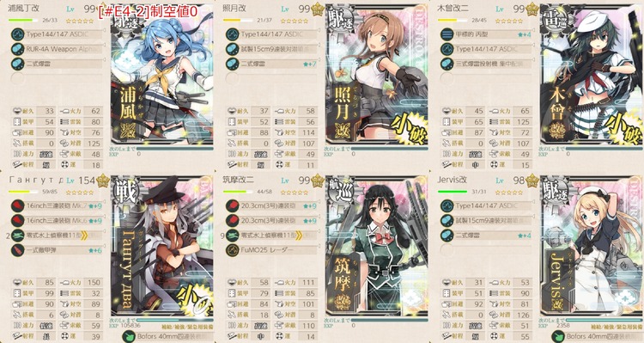Click the 16inch三連装砲 Mk.7 red gun icon
The height and width of the screenshot is (343, 644).
[x=18, y=206]
